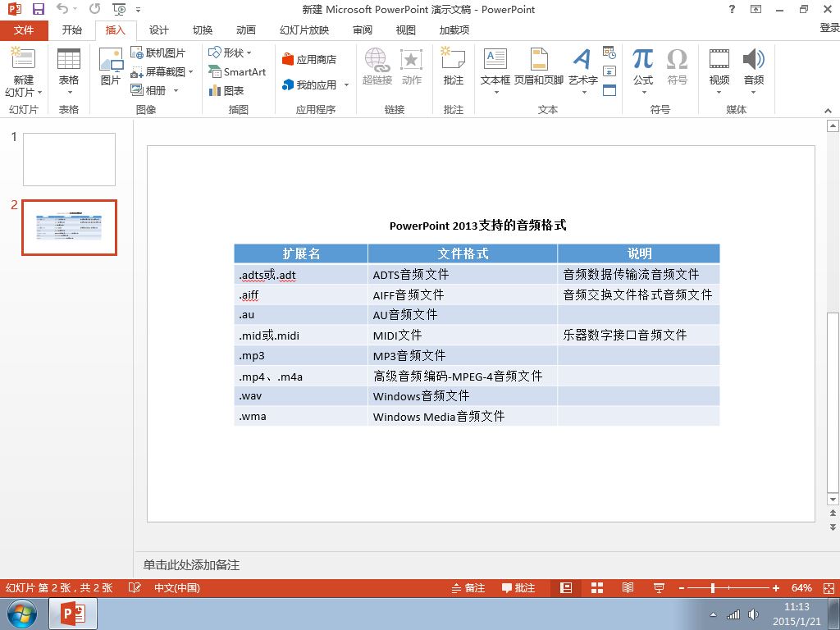Screen dimensions: 840x630
Task: Switch to slide sorter view
Action: tap(597, 587)
